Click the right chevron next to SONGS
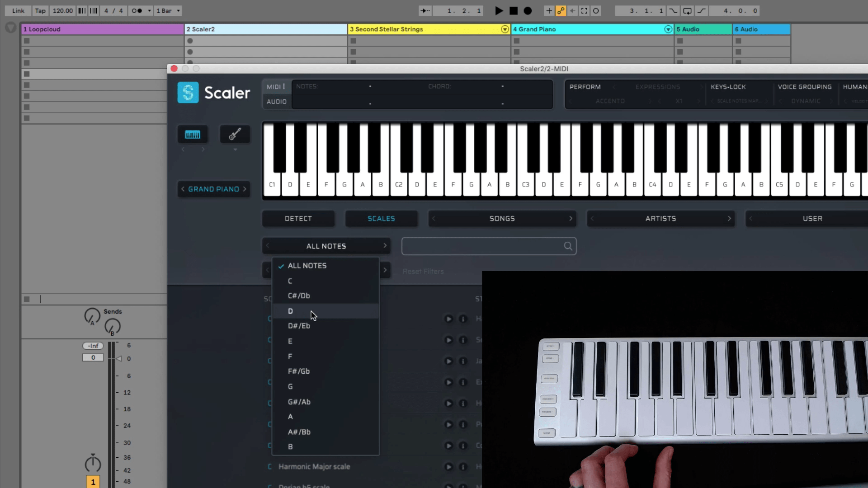 571,219
